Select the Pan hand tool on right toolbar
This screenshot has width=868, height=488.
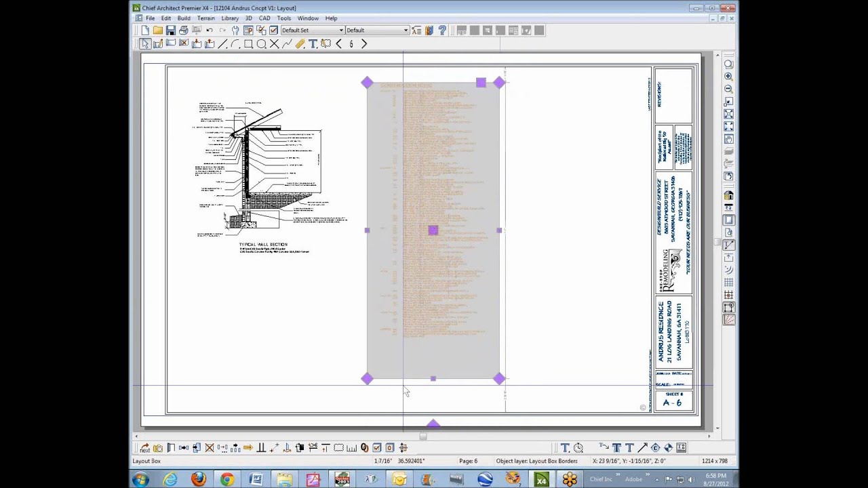point(728,139)
